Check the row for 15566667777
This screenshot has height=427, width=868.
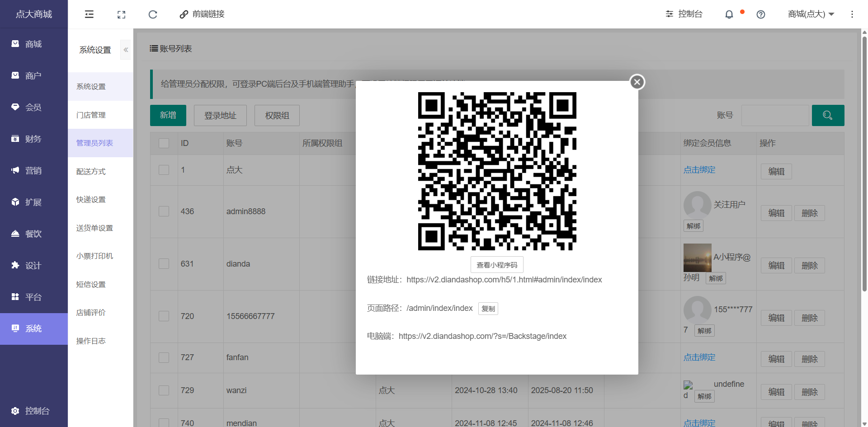click(164, 316)
